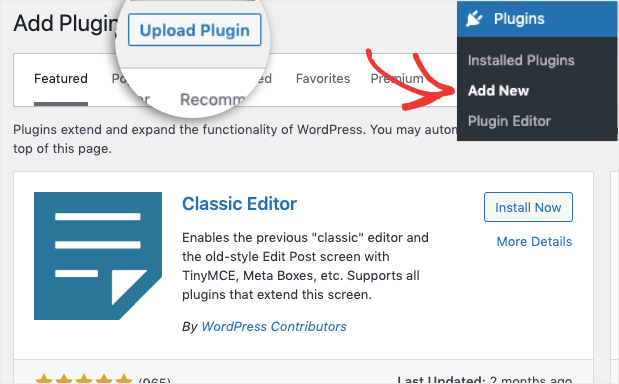Click the Plugins menu header
Image resolution: width=619 pixels, height=384 pixels.
537,19
